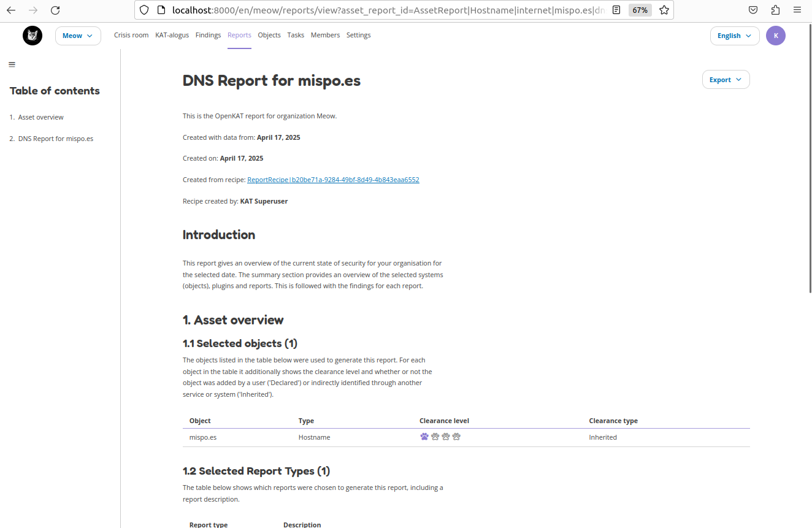Click the Table of contents heading

55,91
